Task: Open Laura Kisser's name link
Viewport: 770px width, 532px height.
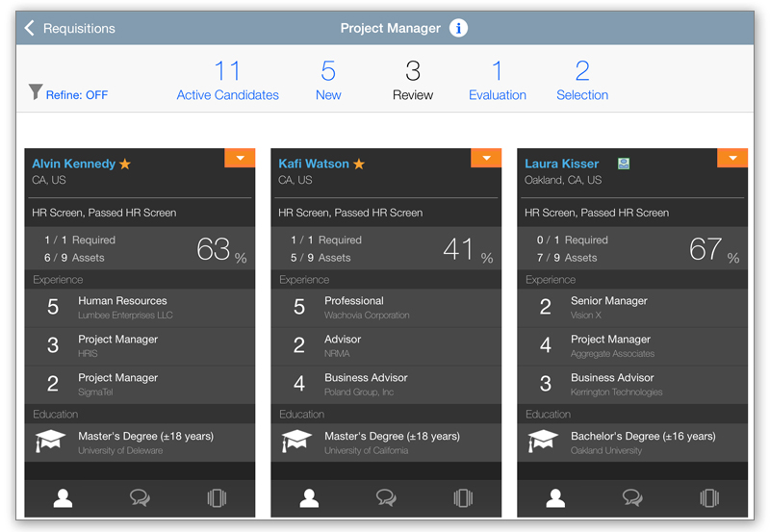Action: [561, 164]
